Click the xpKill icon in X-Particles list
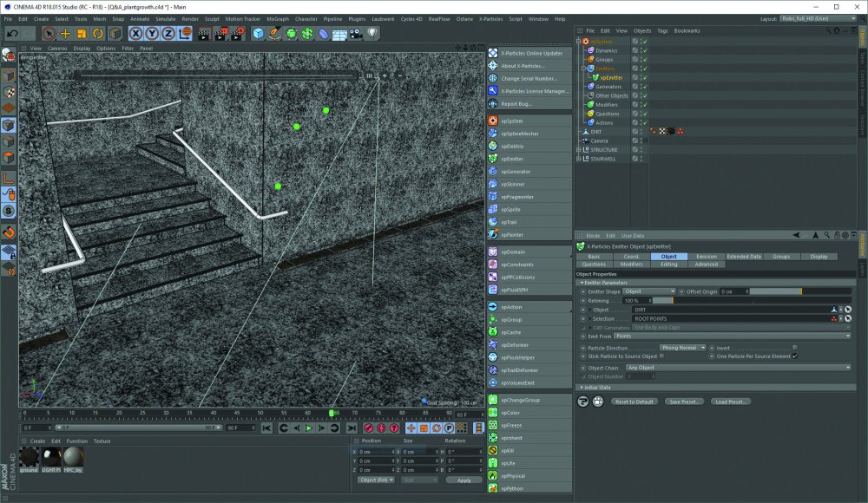868x503 pixels. pyautogui.click(x=493, y=450)
